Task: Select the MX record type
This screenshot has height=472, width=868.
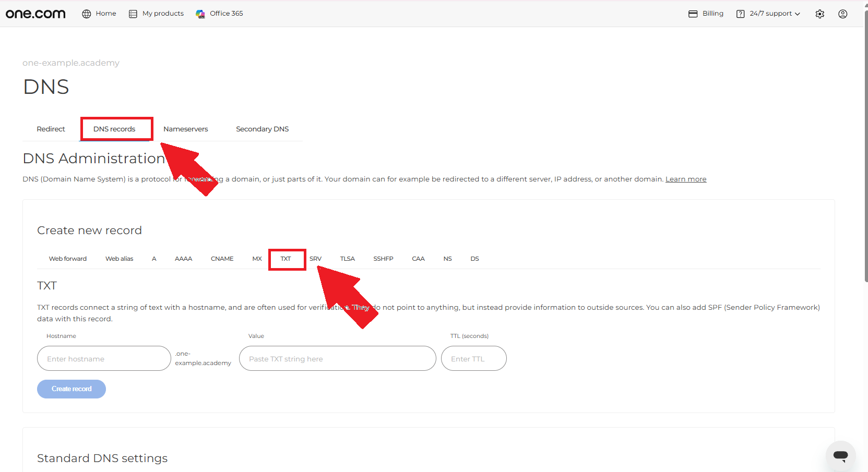Action: [257, 259]
